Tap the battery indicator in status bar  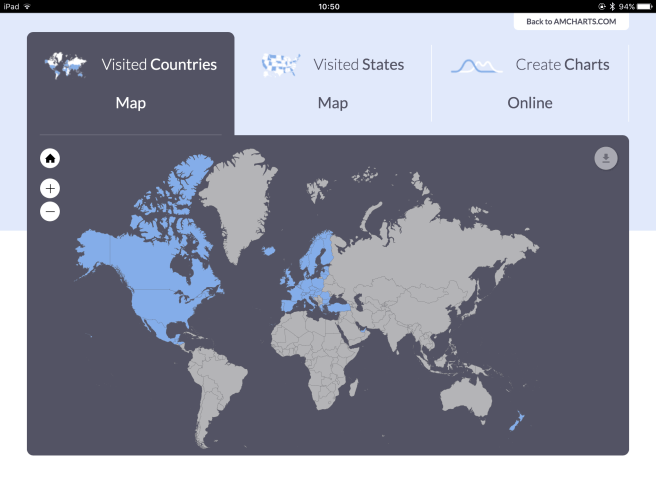tap(640, 6)
